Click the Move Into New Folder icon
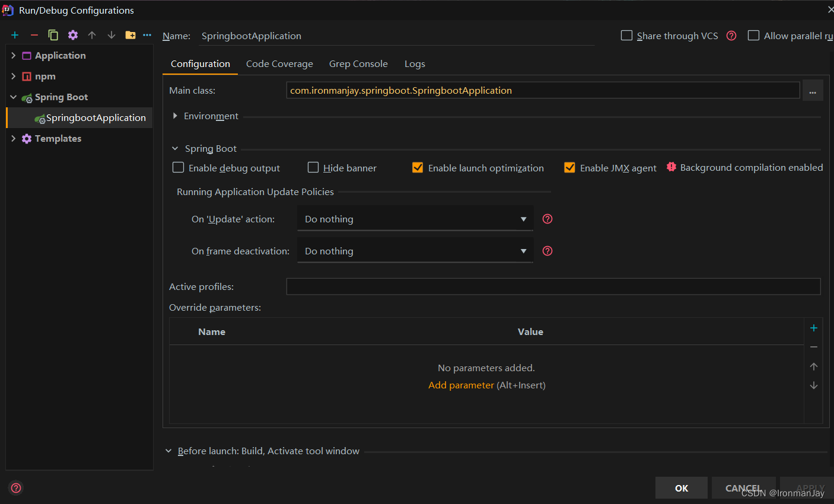 (130, 35)
